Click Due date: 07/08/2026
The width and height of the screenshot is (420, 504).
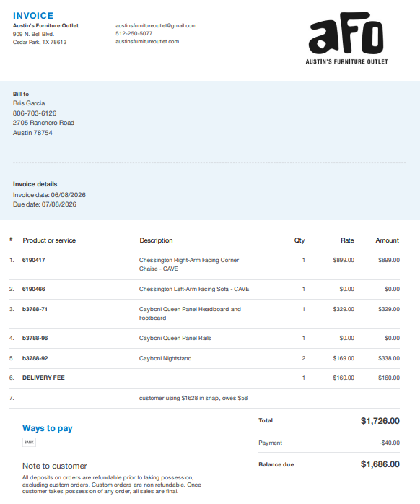pos(44,204)
